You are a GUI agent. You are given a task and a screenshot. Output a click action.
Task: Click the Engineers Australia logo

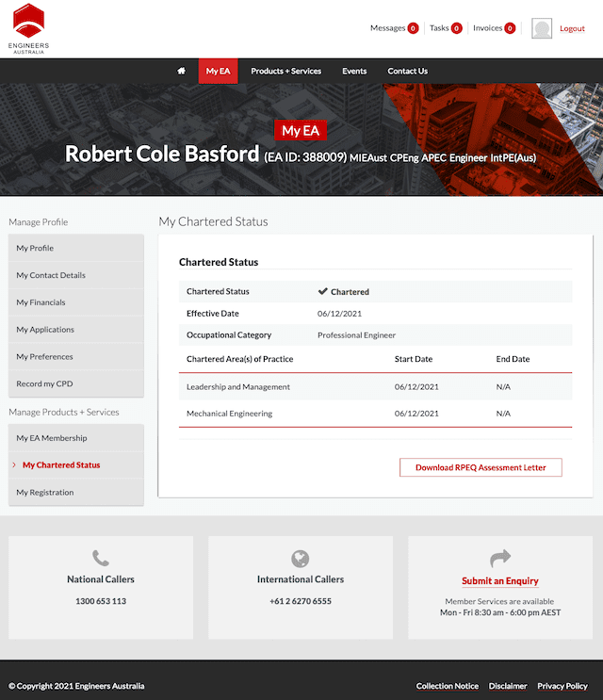pyautogui.click(x=28, y=28)
